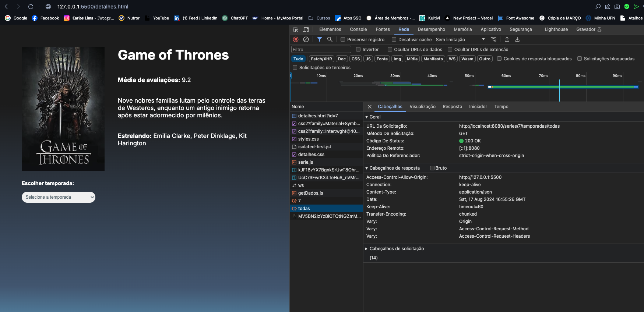Viewport: 644px width, 312px height.
Task: Select serie.js request row
Action: coord(326,162)
